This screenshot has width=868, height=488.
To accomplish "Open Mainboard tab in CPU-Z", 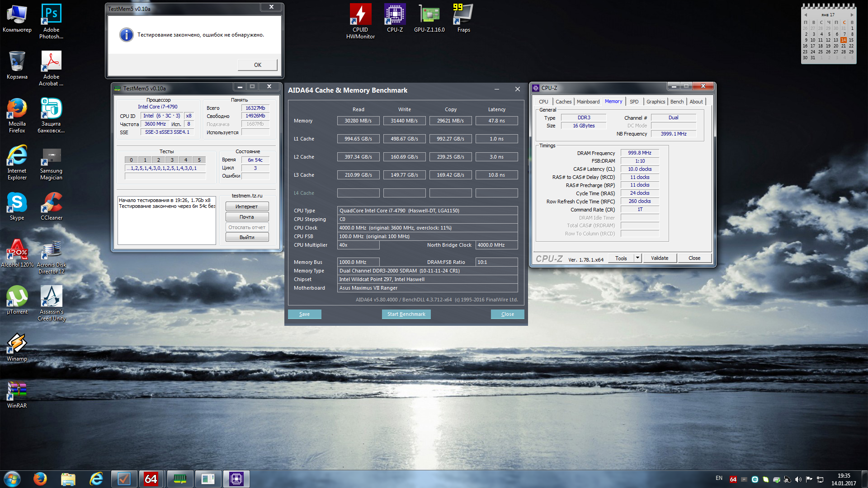I will 588,102.
